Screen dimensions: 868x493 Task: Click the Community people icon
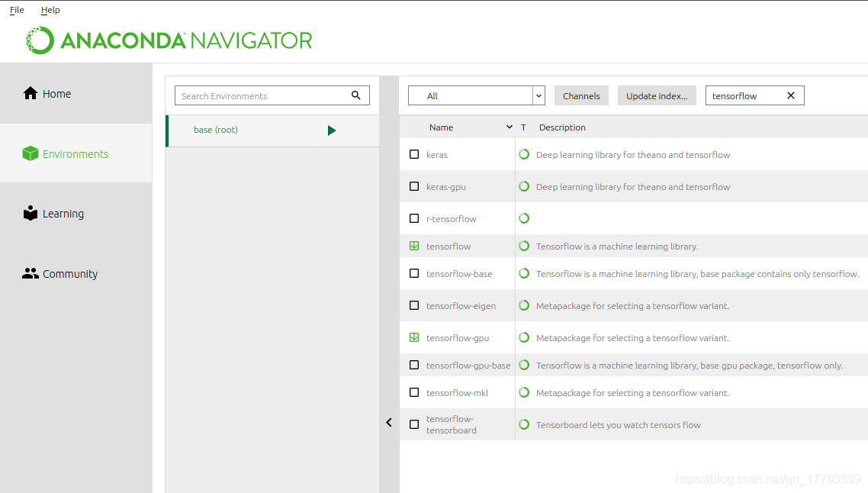click(31, 274)
